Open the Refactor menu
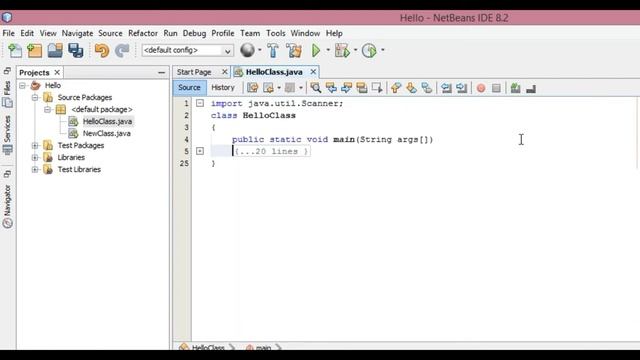 (x=143, y=33)
